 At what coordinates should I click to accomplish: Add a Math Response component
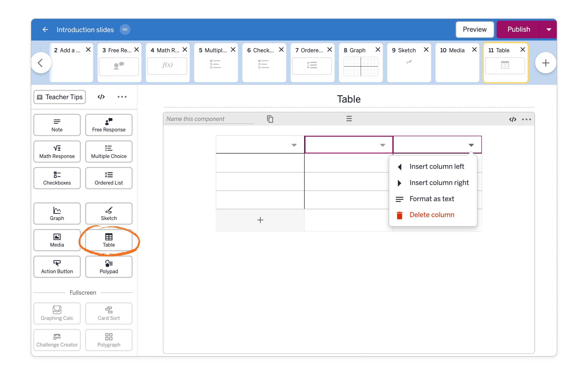[x=57, y=151]
